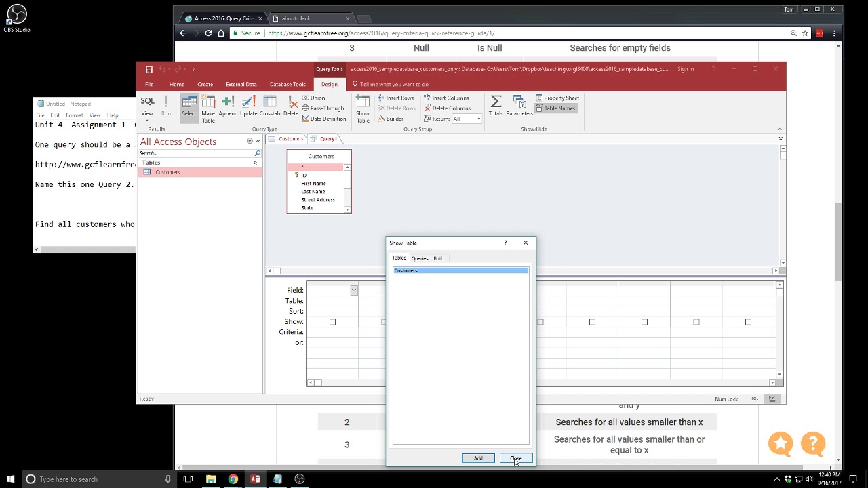Screen dimensions: 868x488
Task: Click Insert Columns in Query Setup
Action: click(446, 98)
